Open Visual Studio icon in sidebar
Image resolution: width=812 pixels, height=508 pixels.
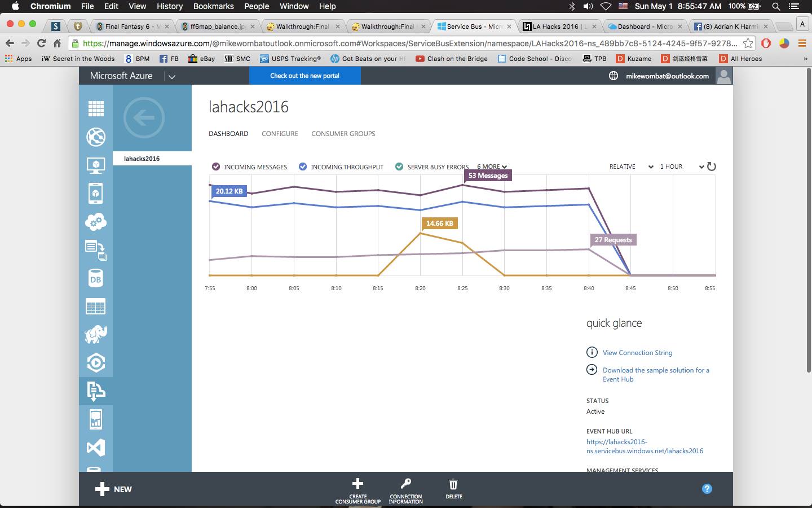pyautogui.click(x=96, y=448)
